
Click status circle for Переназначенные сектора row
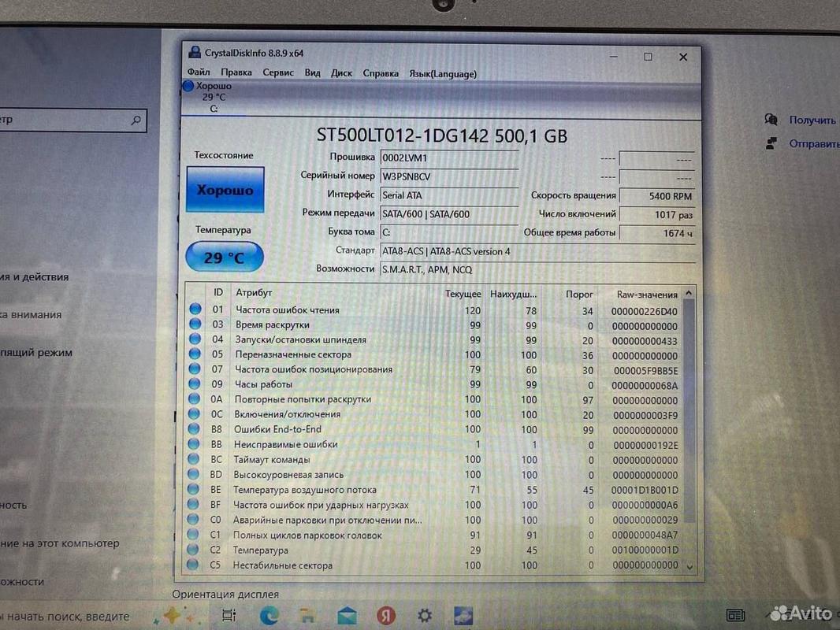point(195,355)
